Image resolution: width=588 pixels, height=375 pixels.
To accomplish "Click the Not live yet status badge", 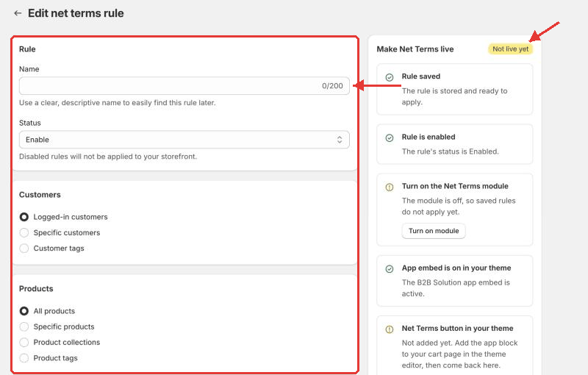I will [510, 49].
